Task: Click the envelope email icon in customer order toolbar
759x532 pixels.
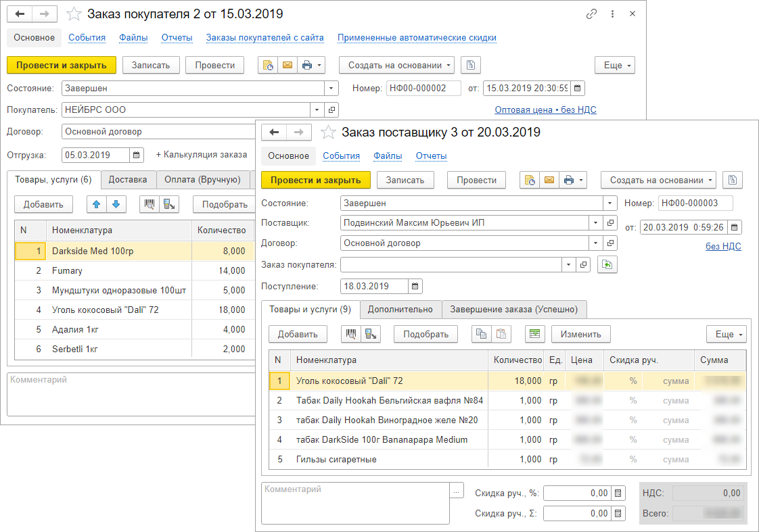Action: pos(287,66)
